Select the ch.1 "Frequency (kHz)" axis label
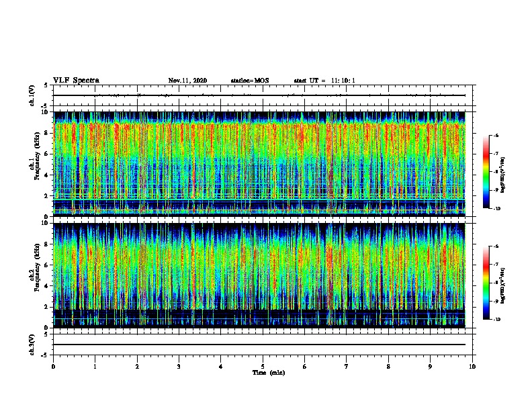The height and width of the screenshot is (411, 532). point(37,154)
